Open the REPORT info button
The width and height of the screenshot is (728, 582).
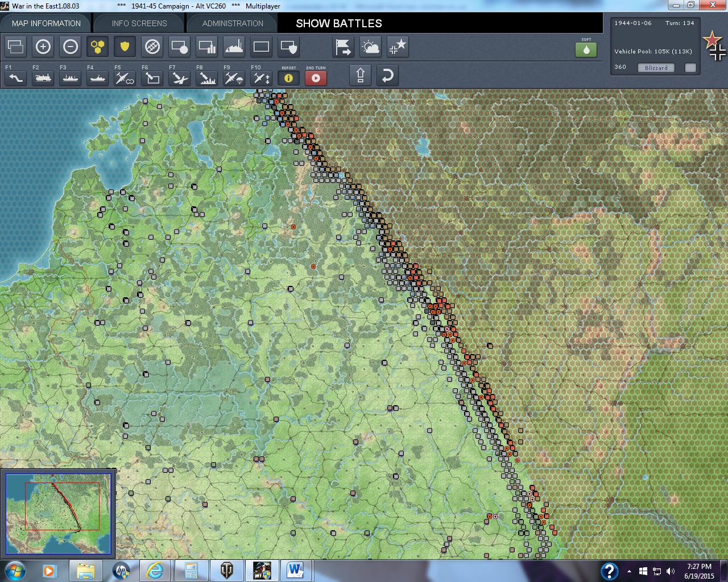click(x=288, y=78)
